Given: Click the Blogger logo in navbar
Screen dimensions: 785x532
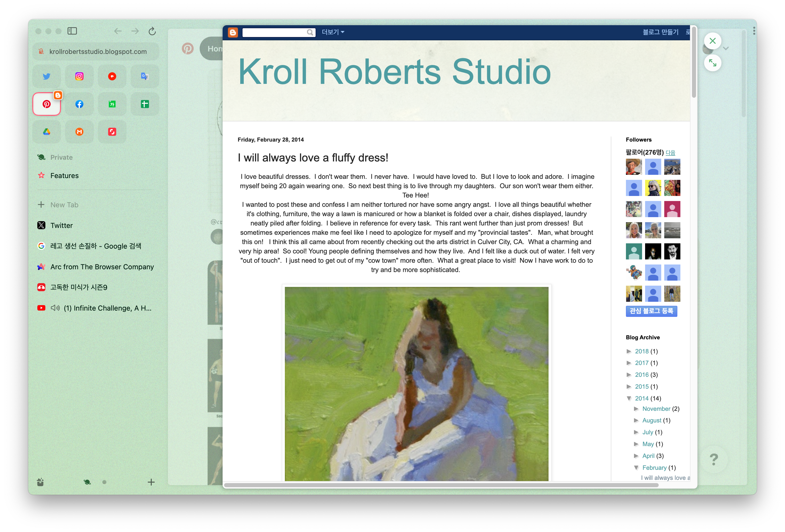Looking at the screenshot, I should point(233,32).
